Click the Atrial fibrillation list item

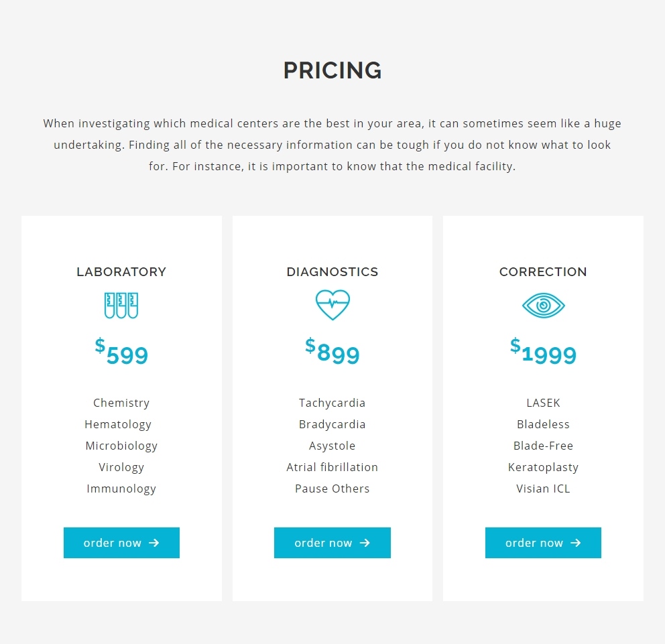pos(332,467)
